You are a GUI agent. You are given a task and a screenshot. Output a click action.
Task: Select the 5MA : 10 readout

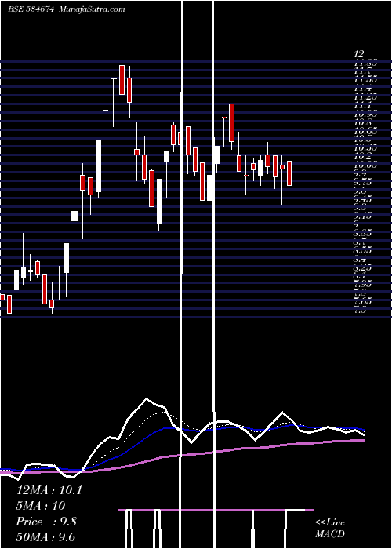pos(41,506)
